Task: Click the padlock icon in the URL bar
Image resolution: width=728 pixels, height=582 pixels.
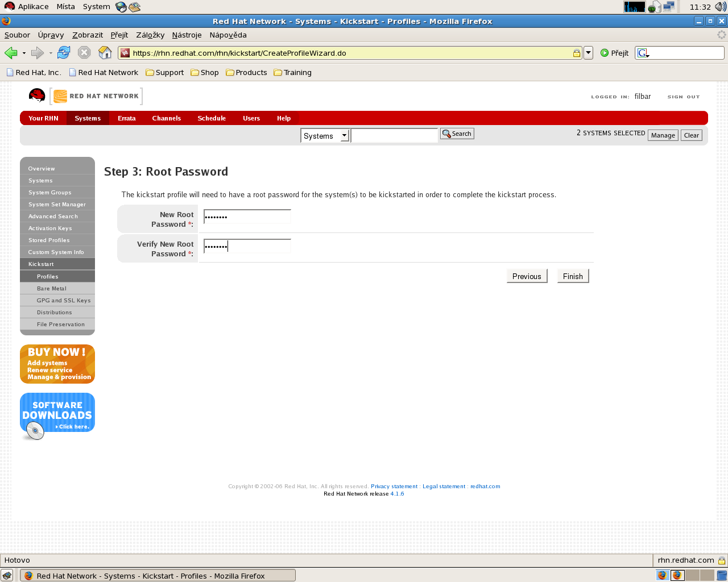Action: (576, 53)
